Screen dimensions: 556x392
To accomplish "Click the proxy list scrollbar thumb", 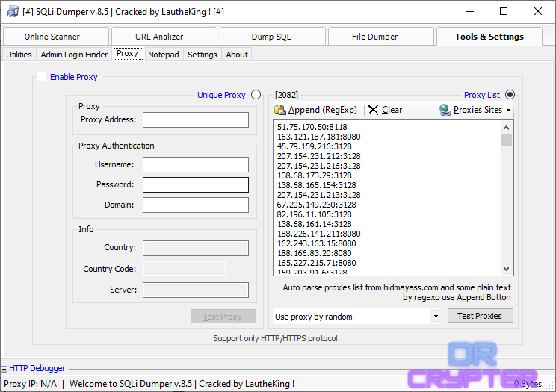I will click(x=507, y=140).
